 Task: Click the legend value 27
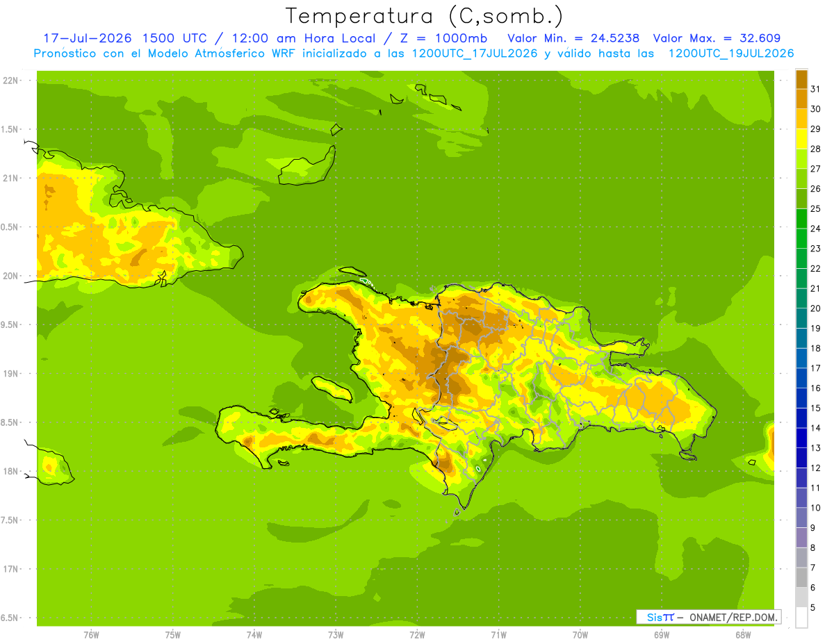pyautogui.click(x=816, y=169)
